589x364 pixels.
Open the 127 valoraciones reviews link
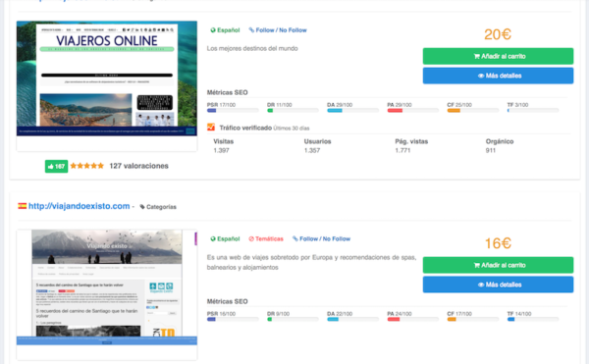pyautogui.click(x=138, y=166)
